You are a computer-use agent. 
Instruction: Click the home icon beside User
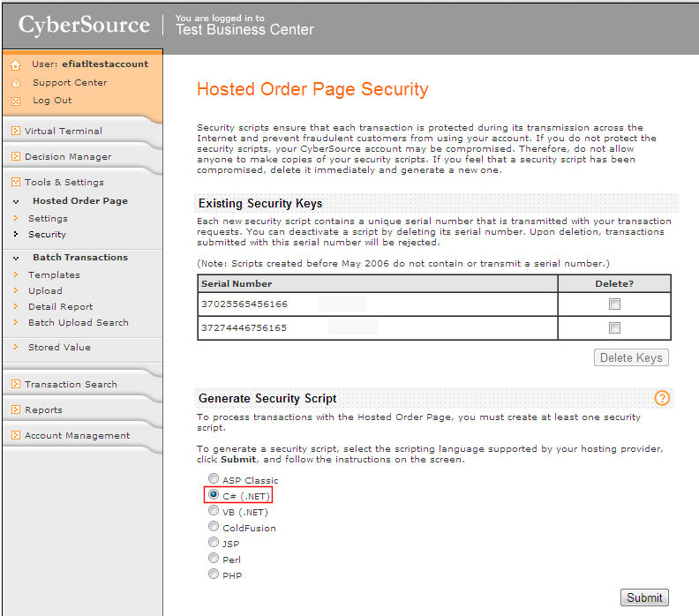(16, 65)
